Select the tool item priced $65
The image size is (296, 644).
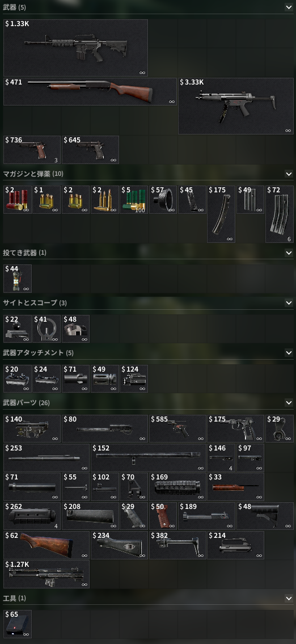pyautogui.click(x=17, y=624)
